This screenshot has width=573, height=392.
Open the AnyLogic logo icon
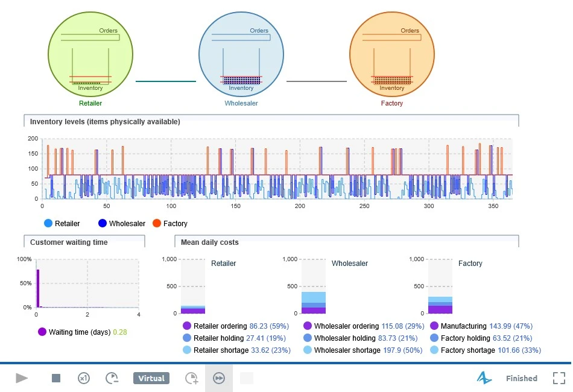click(x=484, y=378)
